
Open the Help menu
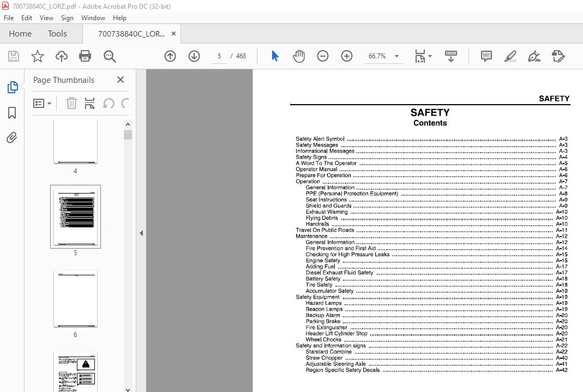point(119,18)
